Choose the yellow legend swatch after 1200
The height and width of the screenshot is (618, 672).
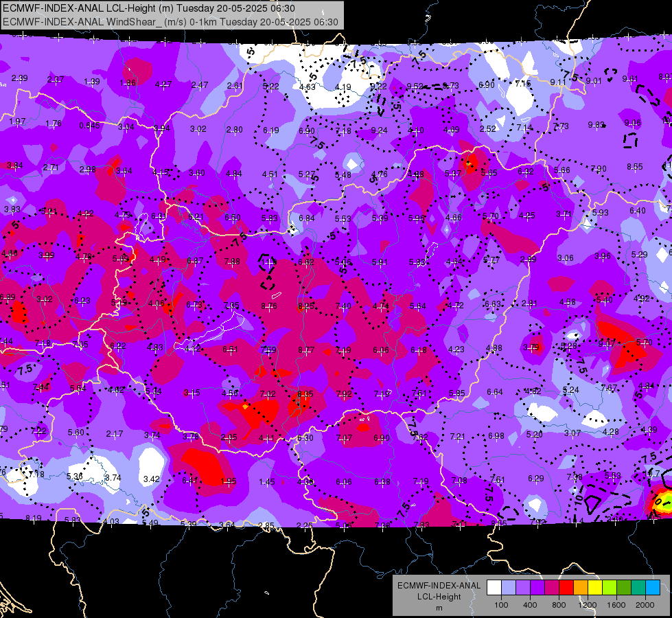coord(595,587)
